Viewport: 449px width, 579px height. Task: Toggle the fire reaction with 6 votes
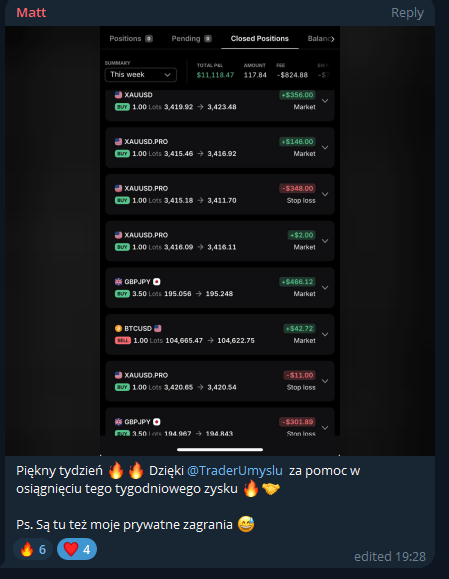[33, 549]
